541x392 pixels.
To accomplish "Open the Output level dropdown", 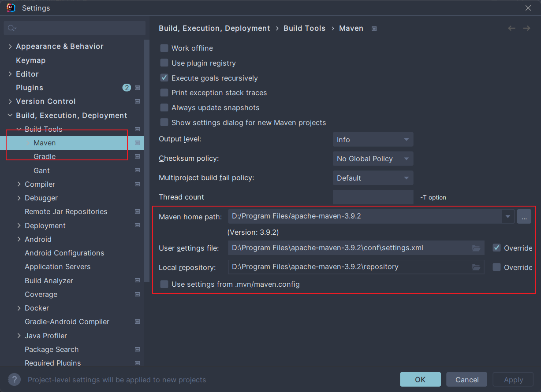I will [373, 140].
